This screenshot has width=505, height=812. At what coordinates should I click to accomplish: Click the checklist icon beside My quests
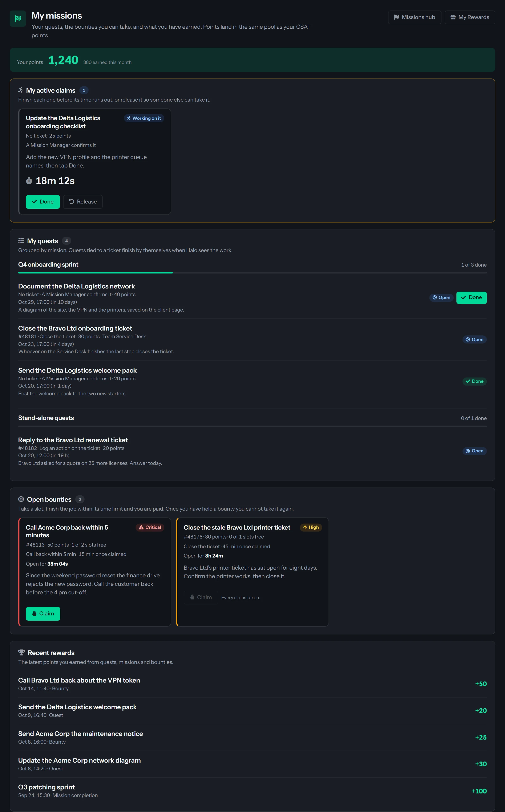pyautogui.click(x=21, y=241)
